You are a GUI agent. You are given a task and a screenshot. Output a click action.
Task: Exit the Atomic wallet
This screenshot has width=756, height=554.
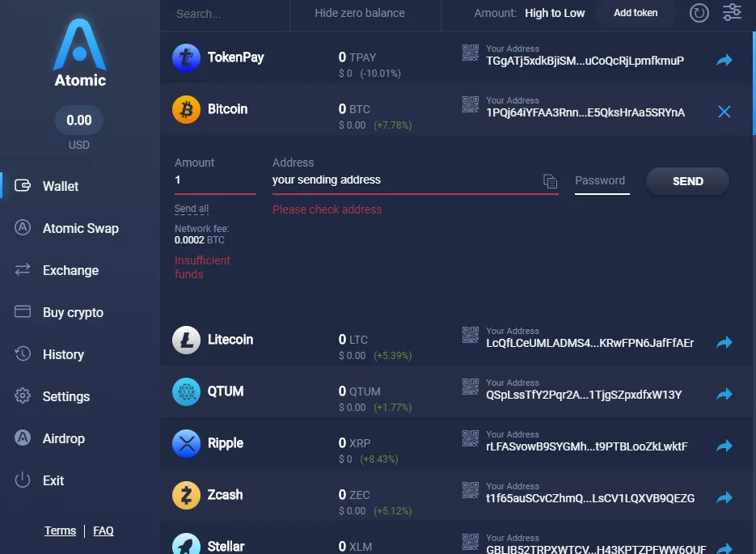pos(53,480)
